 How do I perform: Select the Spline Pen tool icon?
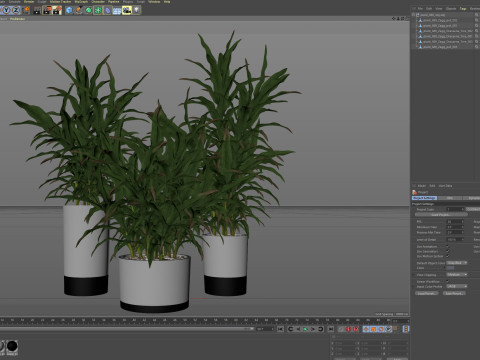point(79,10)
